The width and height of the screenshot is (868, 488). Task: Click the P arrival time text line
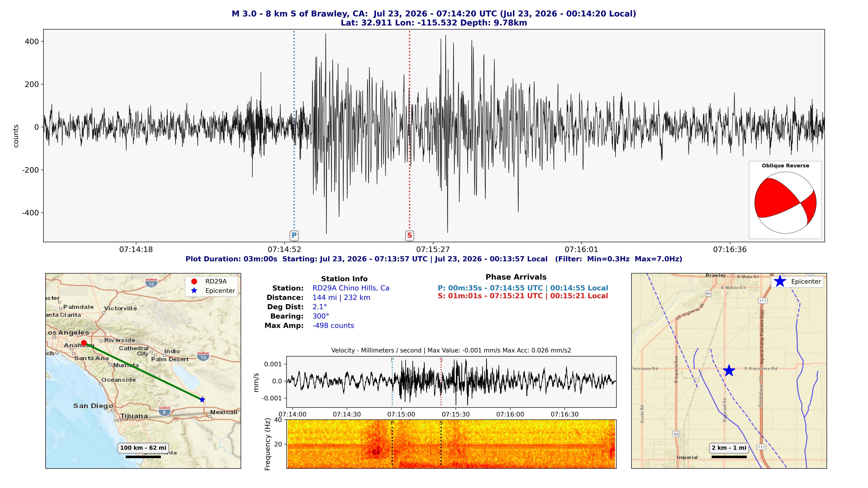[523, 288]
